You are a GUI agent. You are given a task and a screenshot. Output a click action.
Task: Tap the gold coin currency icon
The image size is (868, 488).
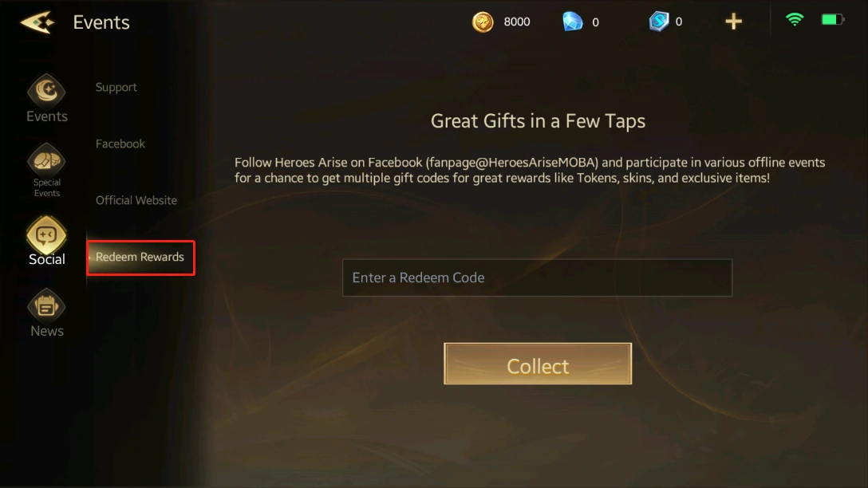[x=483, y=22]
